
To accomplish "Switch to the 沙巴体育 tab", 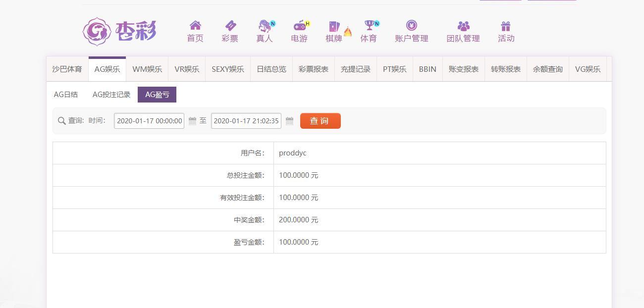I will click(67, 69).
